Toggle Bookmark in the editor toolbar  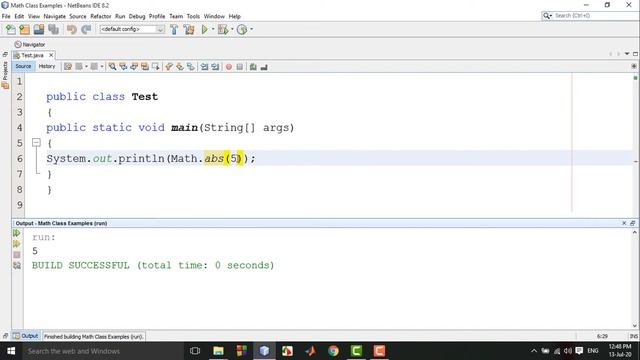pos(191,67)
